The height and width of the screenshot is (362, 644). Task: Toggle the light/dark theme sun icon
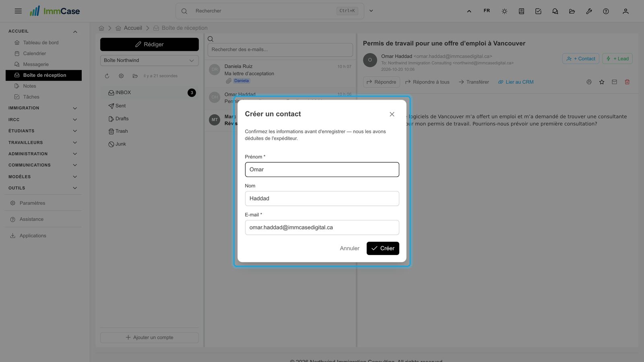pyautogui.click(x=504, y=11)
